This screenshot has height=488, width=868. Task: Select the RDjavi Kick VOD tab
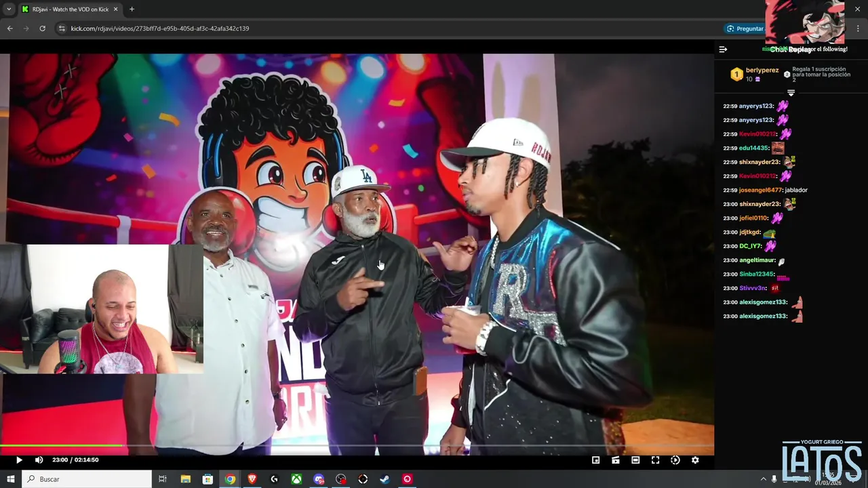[x=70, y=9]
